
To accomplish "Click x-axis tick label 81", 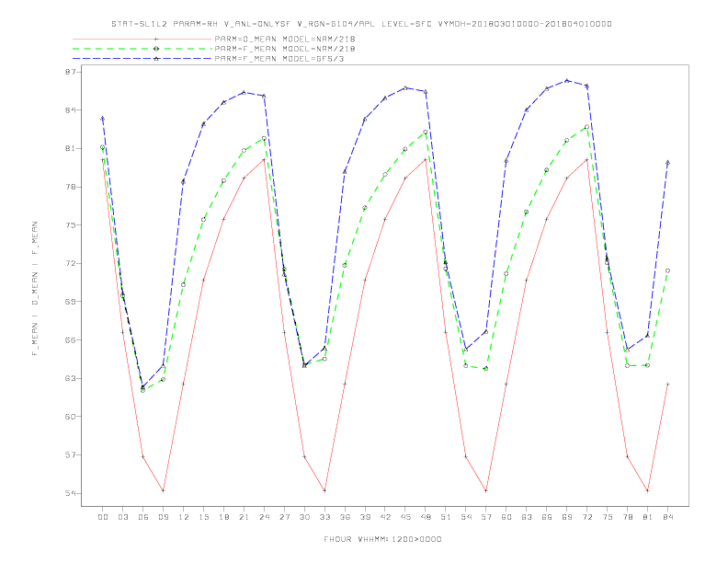I will click(x=648, y=517).
